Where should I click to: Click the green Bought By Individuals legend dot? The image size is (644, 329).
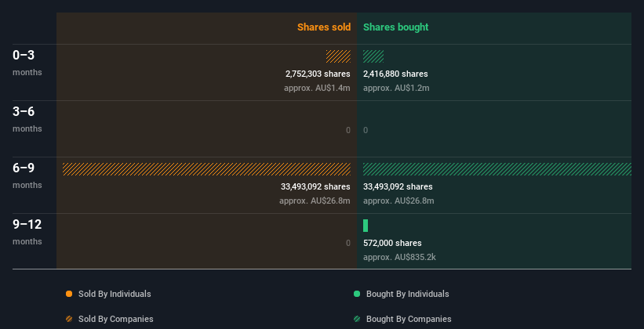[357, 294]
